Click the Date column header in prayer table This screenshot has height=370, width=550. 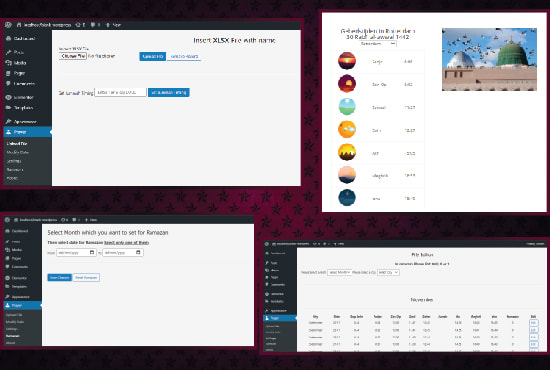click(336, 316)
